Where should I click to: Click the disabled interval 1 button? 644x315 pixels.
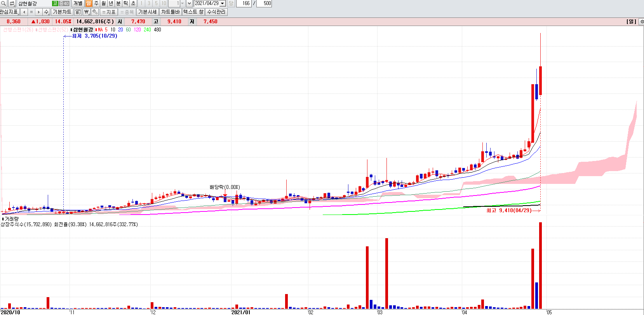(x=141, y=3)
